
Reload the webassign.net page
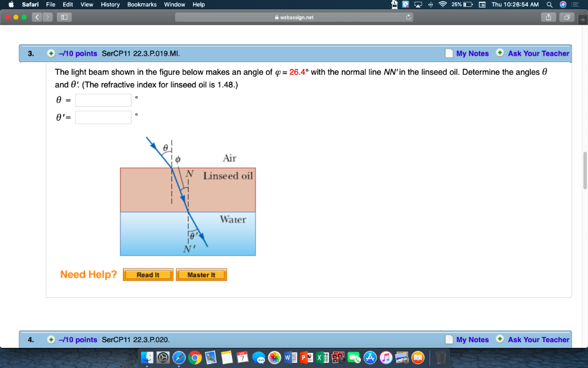point(408,17)
